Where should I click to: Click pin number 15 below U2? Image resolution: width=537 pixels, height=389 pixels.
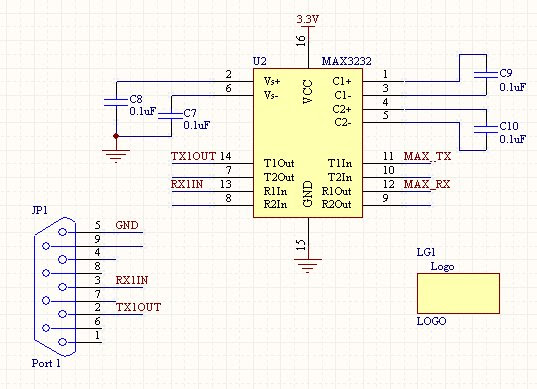point(300,244)
